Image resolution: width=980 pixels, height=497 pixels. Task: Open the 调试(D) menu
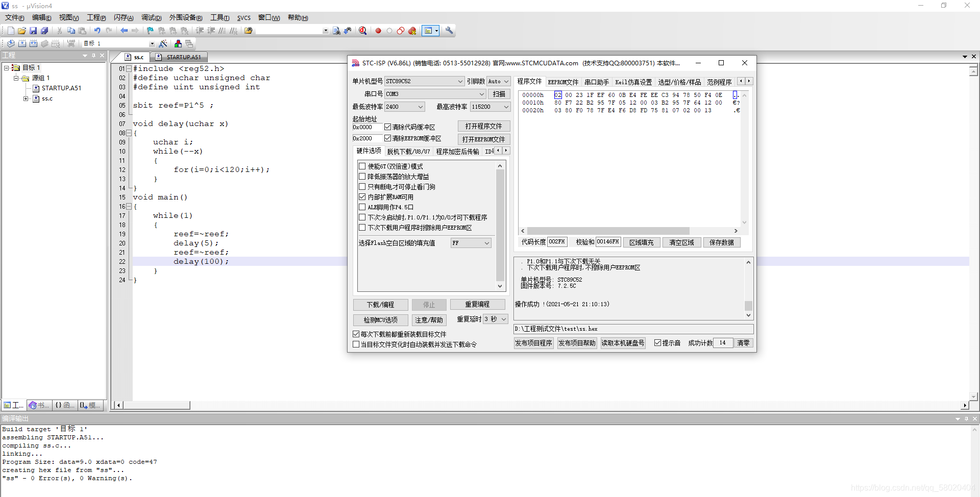click(151, 18)
